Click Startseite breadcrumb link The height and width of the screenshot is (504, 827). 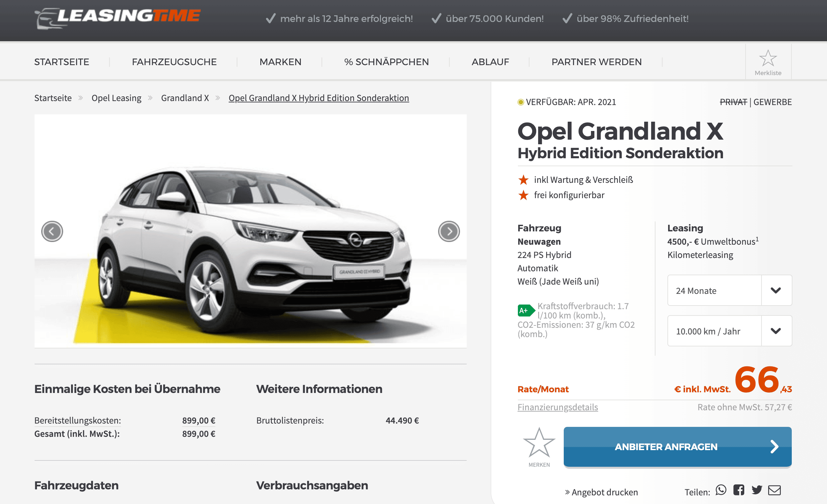53,98
